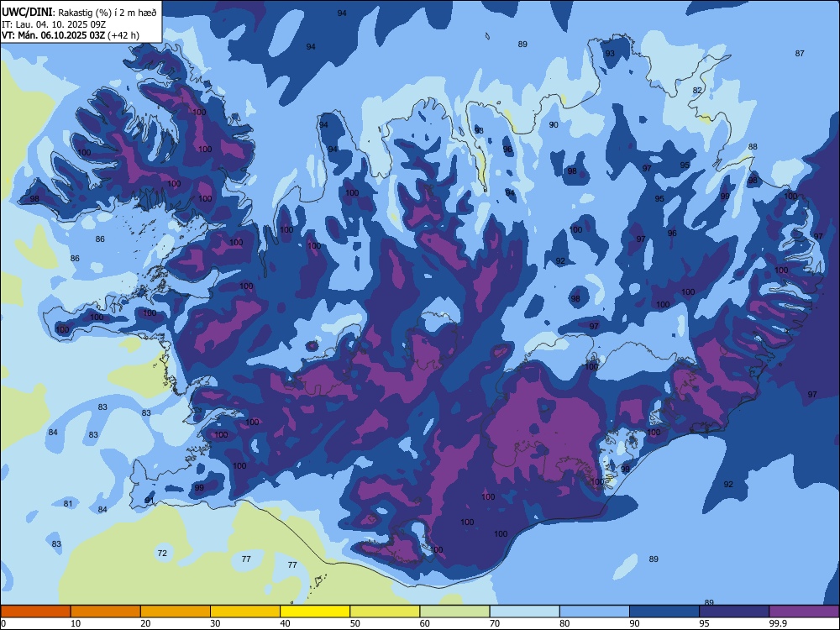
Task: Pick the indigo 95–99.9 legend swatch
Action: (x=734, y=612)
